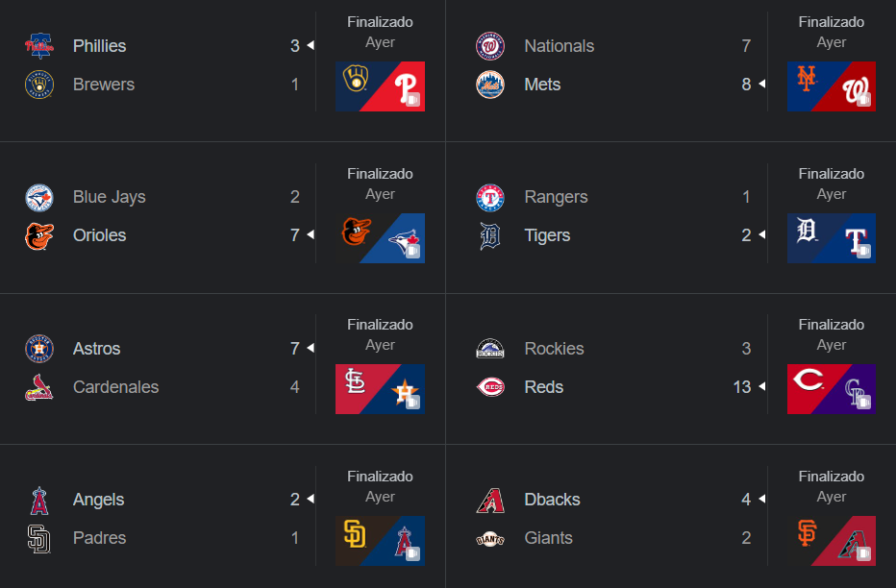Open the Brewers vs Phillies recap thumbnail

point(380,86)
